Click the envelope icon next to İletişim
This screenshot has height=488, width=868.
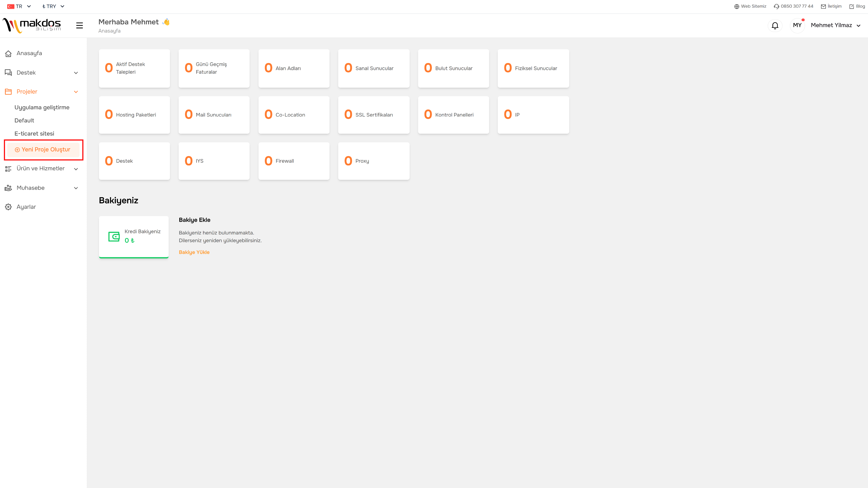[x=823, y=6]
